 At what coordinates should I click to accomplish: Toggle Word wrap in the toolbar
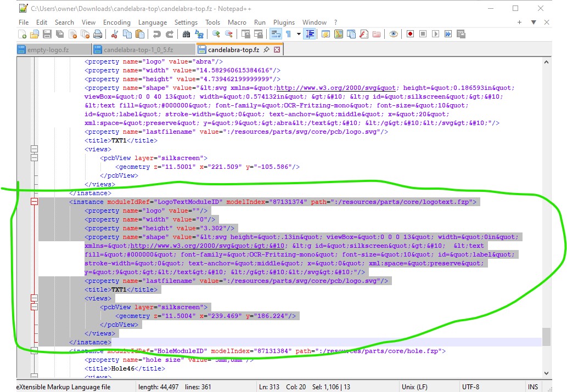click(x=275, y=34)
